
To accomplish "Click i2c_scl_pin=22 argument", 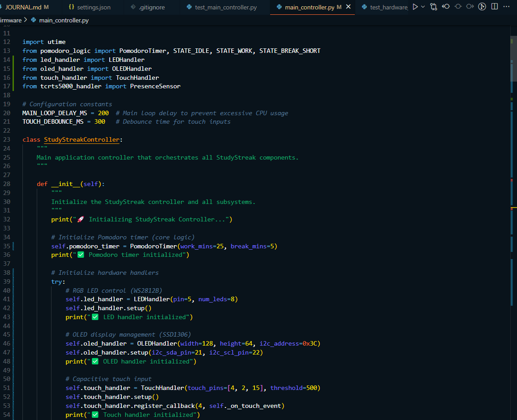I will [x=234, y=352].
